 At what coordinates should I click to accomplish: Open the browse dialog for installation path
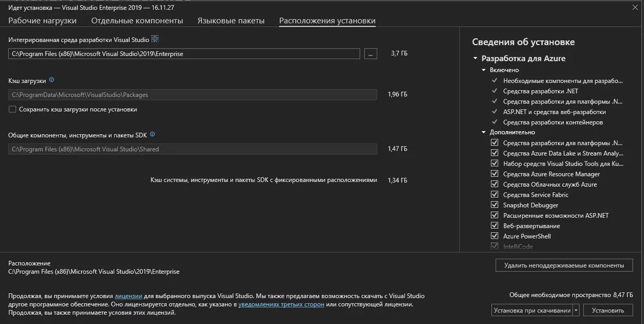370,53
